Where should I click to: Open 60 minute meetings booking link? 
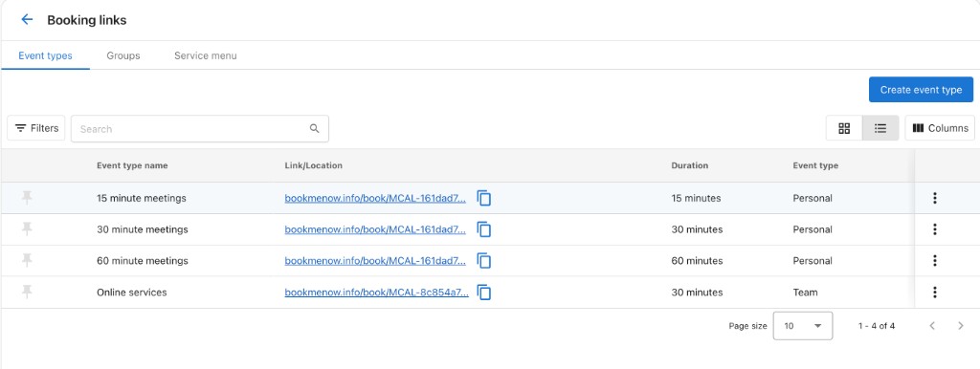coord(375,260)
